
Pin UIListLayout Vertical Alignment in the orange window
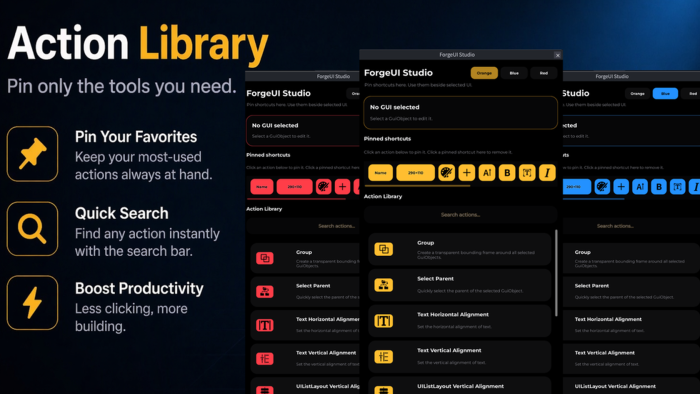460,386
